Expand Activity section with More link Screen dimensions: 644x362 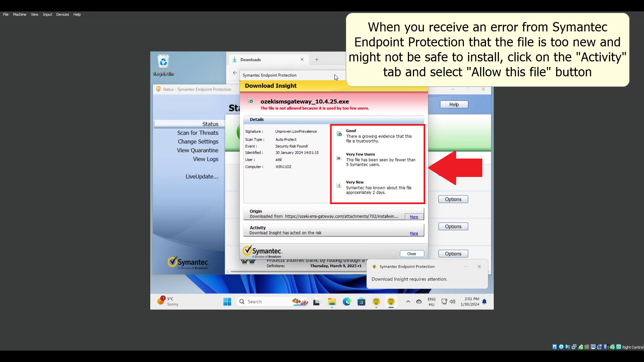click(x=414, y=233)
